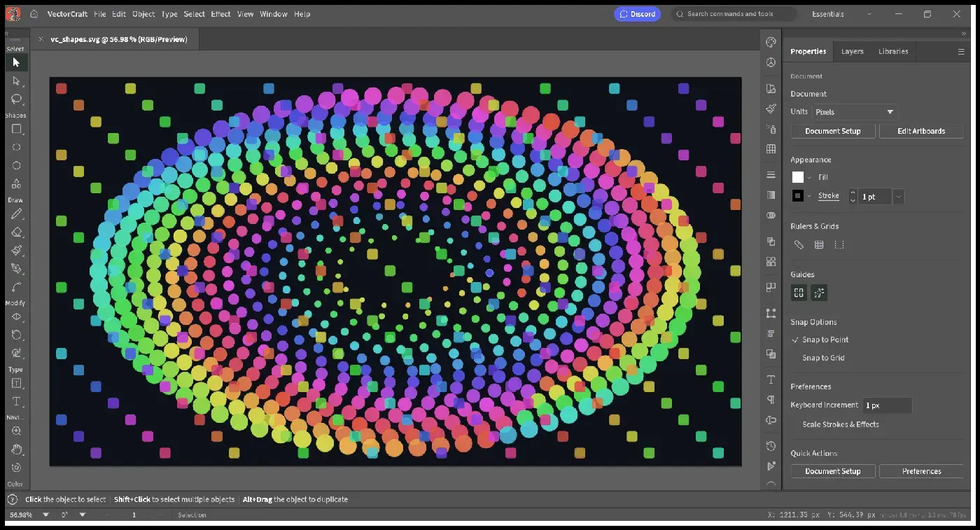Image resolution: width=980 pixels, height=530 pixels.
Task: Click the black Stroke color swatch
Action: (x=797, y=196)
